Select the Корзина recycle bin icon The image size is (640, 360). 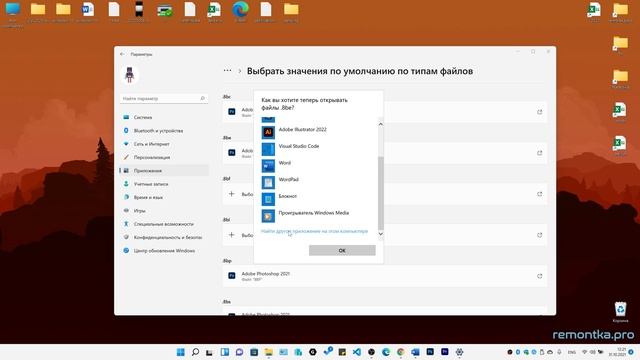click(x=620, y=312)
